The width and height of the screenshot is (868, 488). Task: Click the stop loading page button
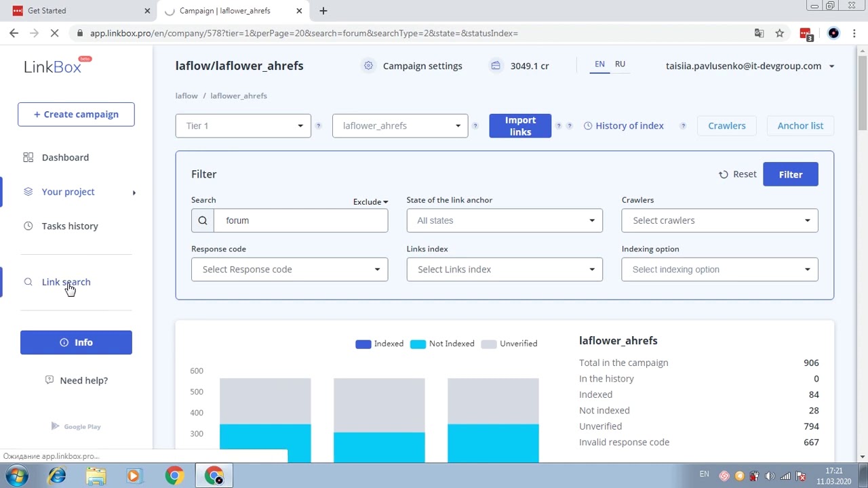tap(56, 33)
